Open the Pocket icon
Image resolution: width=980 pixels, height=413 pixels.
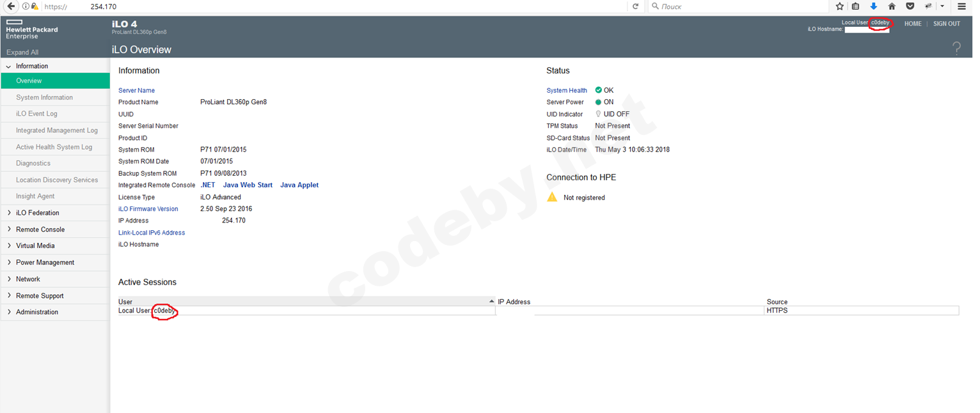(910, 6)
